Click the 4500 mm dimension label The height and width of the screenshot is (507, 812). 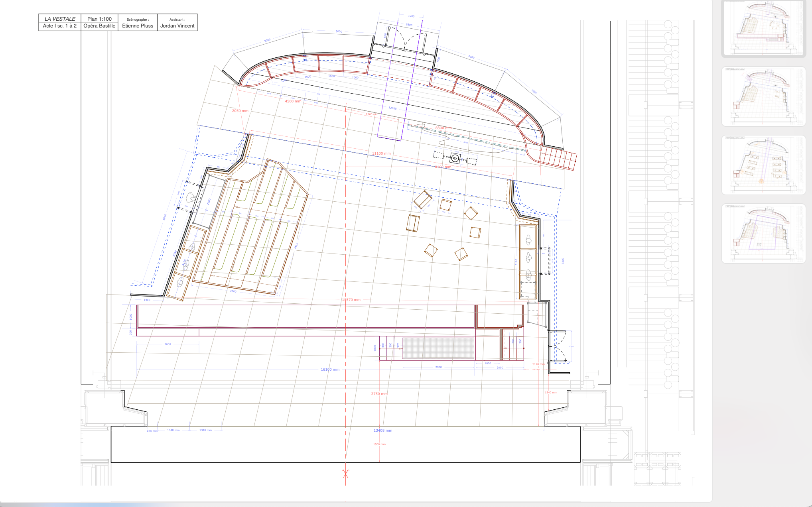(x=293, y=101)
